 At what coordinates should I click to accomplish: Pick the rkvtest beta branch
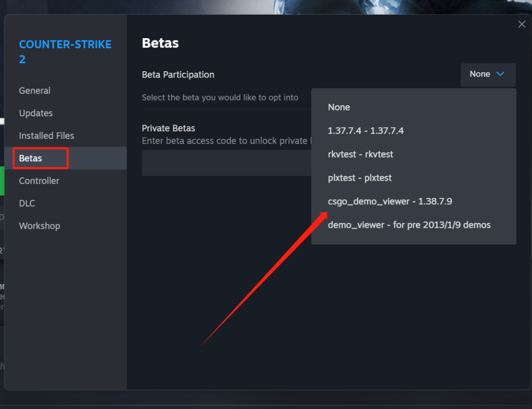coord(360,154)
